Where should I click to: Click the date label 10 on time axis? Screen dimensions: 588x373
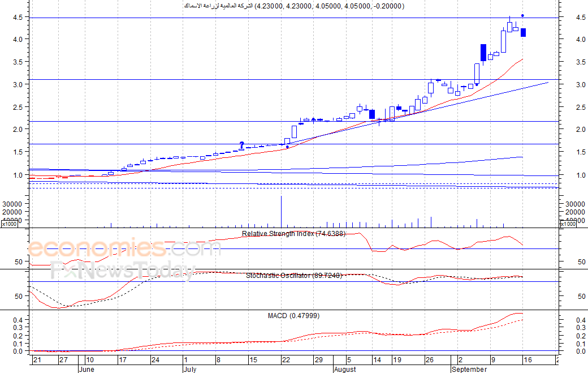[90, 360]
